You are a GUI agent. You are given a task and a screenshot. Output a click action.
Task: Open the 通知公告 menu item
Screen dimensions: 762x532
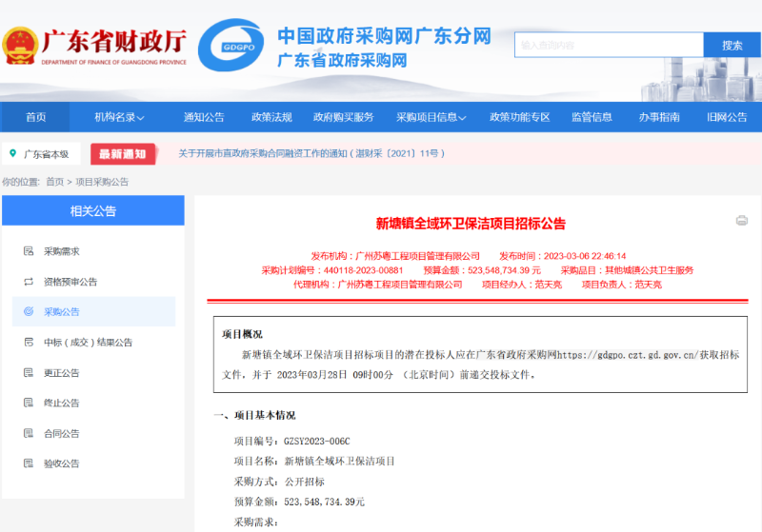204,117
